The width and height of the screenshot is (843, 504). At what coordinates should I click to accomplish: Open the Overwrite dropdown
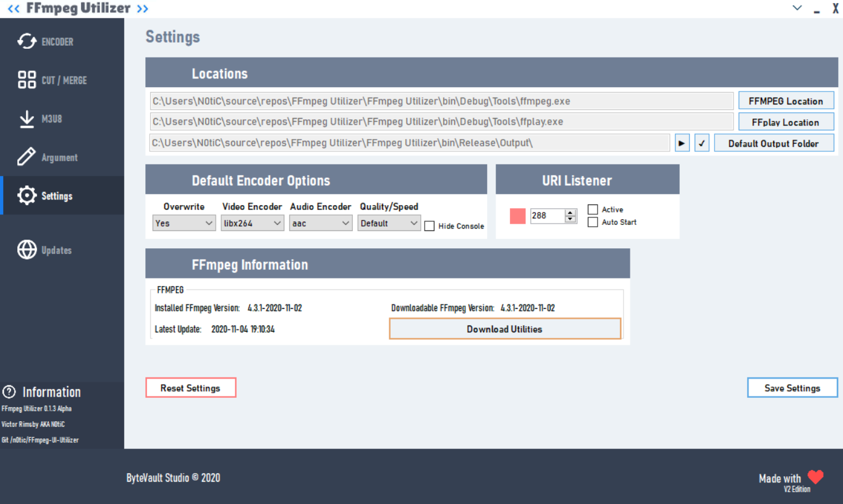184,223
